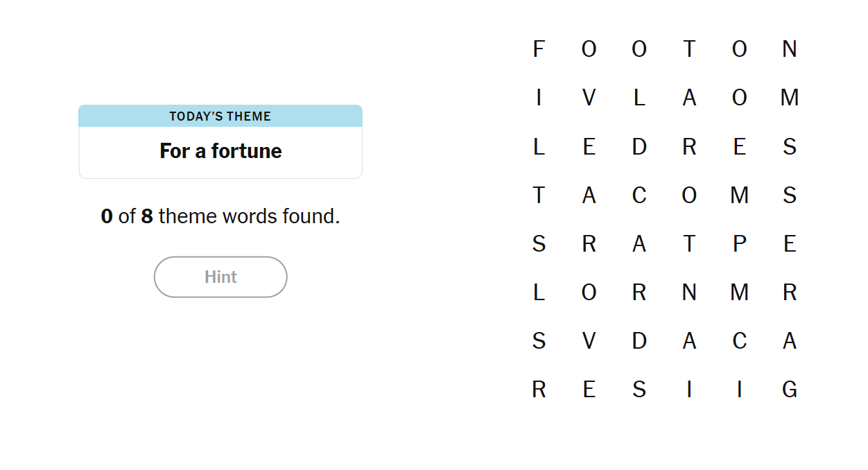Screen dimensions: 868x470
Task: Click the "0 of 8 theme words found" text
Action: (220, 217)
